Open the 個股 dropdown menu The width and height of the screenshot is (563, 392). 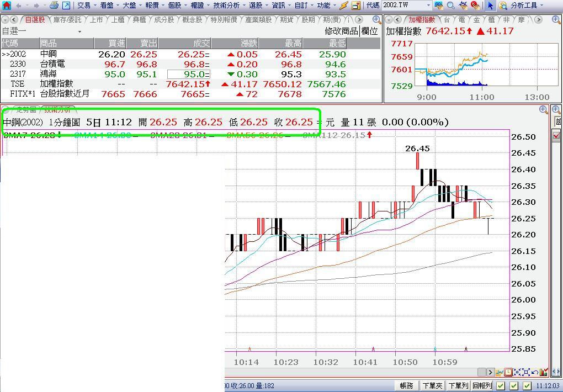[177, 6]
